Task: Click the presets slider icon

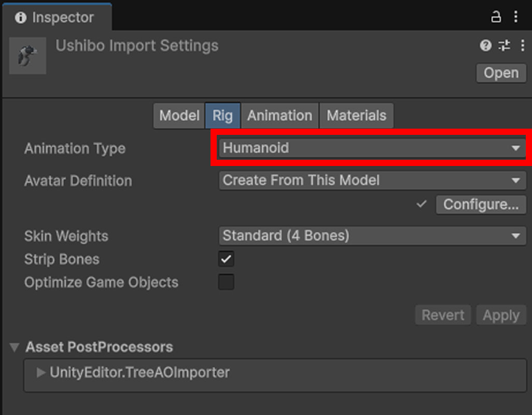Action: pyautogui.click(x=504, y=45)
